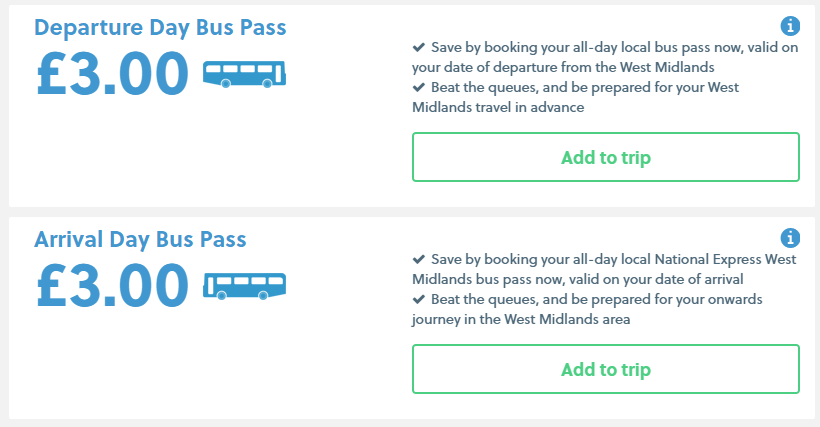Click empty area of Arrival pass card

209,366
